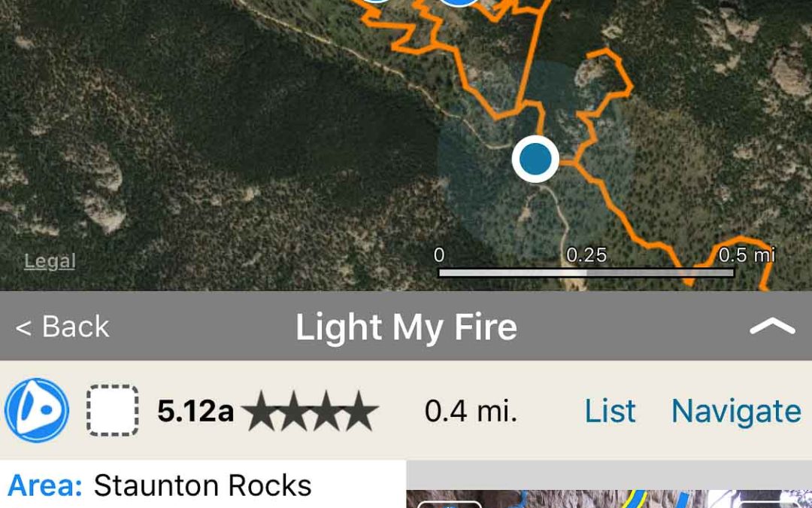812x508 pixels.
Task: Tap the 0.4 mi. distance readout
Action: (471, 411)
